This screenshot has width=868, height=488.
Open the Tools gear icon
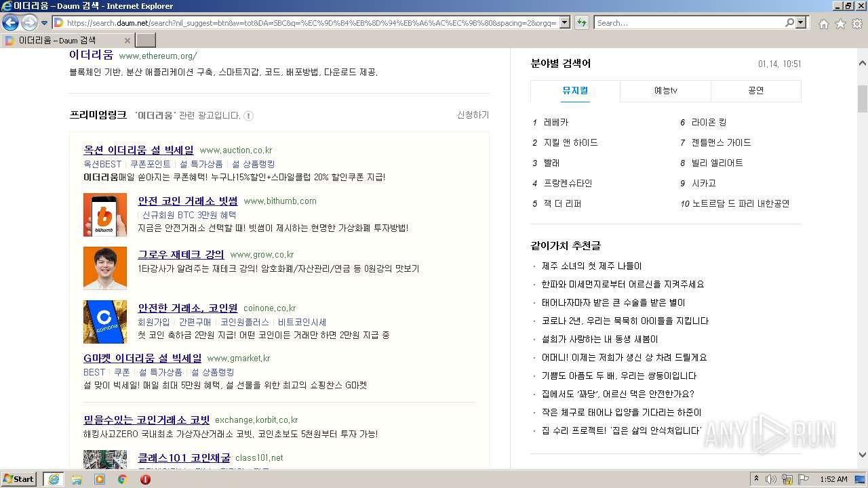[857, 24]
